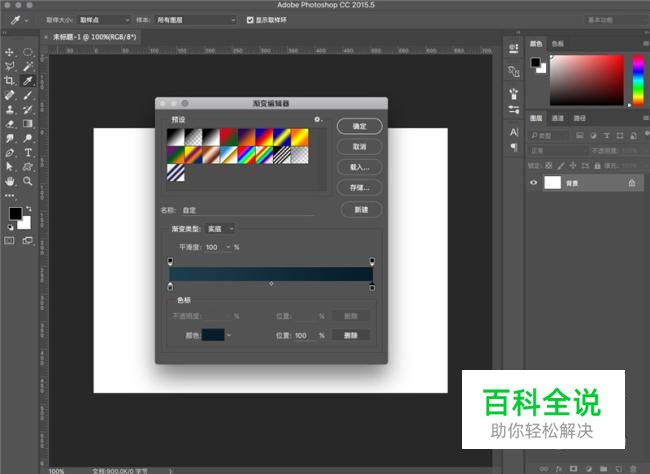This screenshot has height=474, width=650.
Task: Select the Brush tool
Action: [x=28, y=95]
